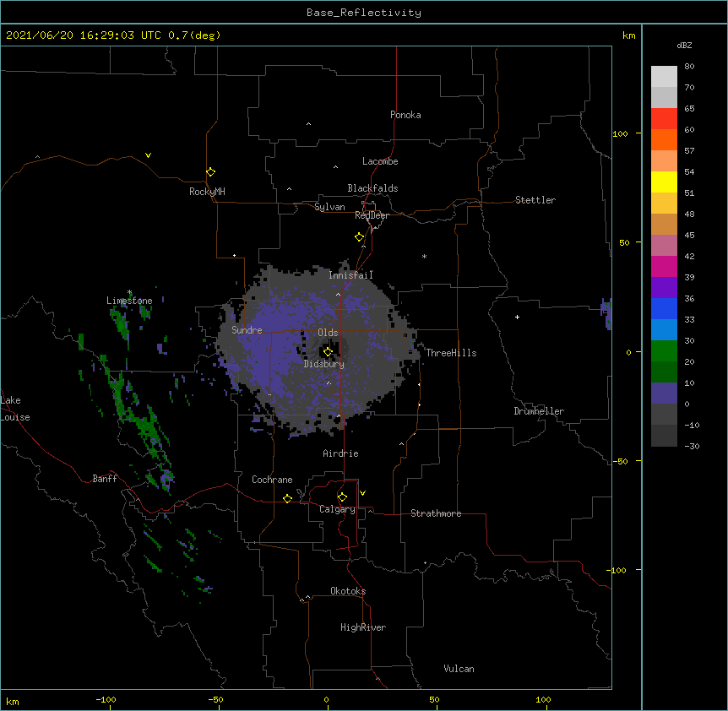Click the Innisfail label on map
This screenshot has width=728, height=711.
pos(350,275)
